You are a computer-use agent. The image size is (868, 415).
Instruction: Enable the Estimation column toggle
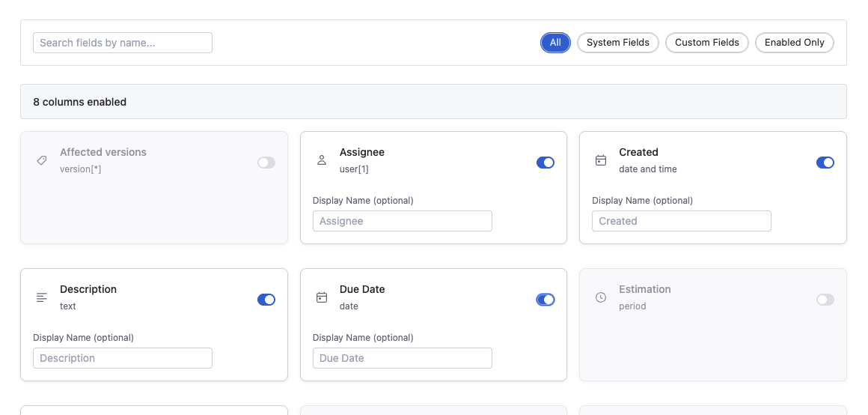click(825, 300)
